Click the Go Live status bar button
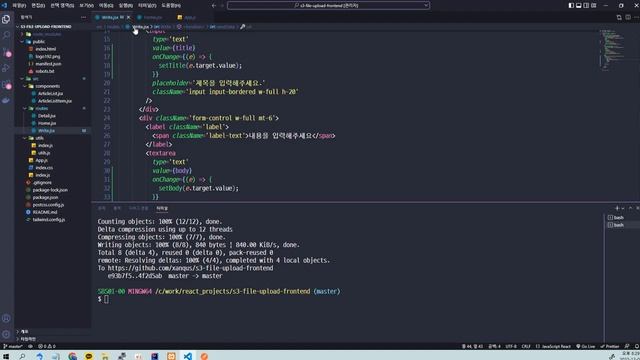This screenshot has height=360, width=640. tap(585, 346)
